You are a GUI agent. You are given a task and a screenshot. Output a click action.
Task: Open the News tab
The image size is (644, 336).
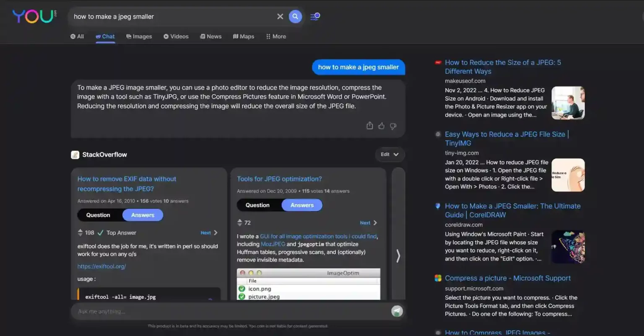tap(211, 36)
